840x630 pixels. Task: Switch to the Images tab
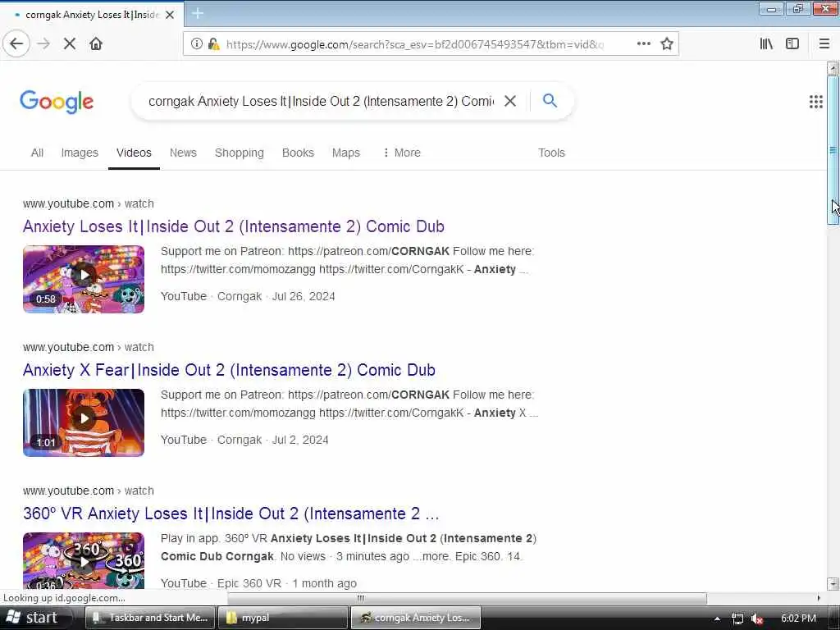[x=80, y=153]
